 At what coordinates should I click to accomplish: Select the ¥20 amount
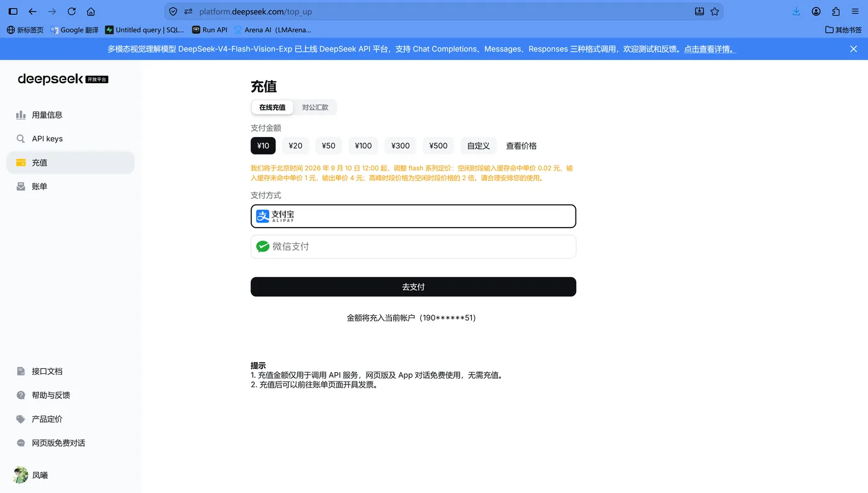coord(295,146)
